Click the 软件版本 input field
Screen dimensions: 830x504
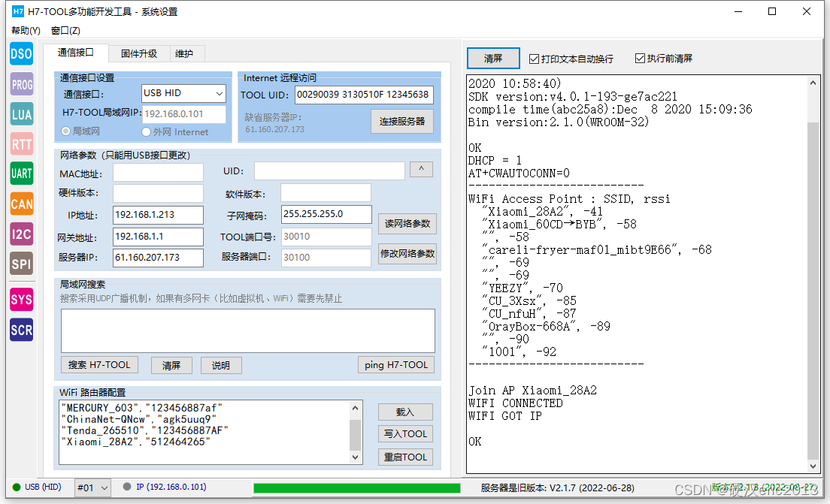point(326,193)
